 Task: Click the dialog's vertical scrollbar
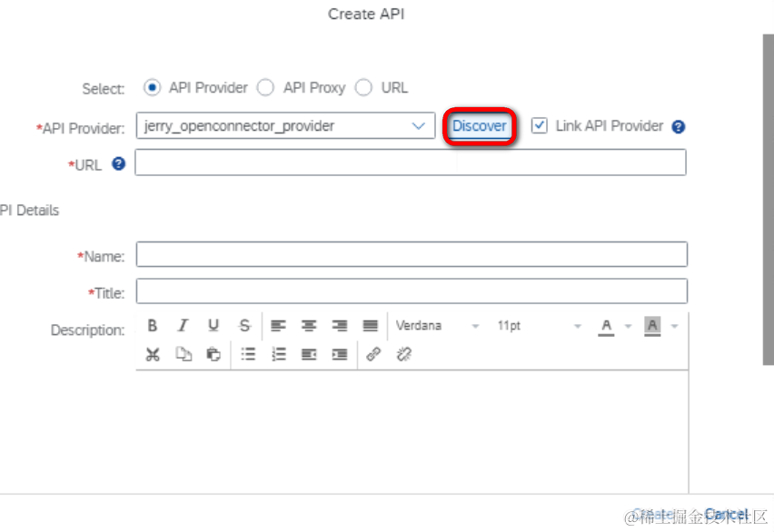pyautogui.click(x=768, y=200)
